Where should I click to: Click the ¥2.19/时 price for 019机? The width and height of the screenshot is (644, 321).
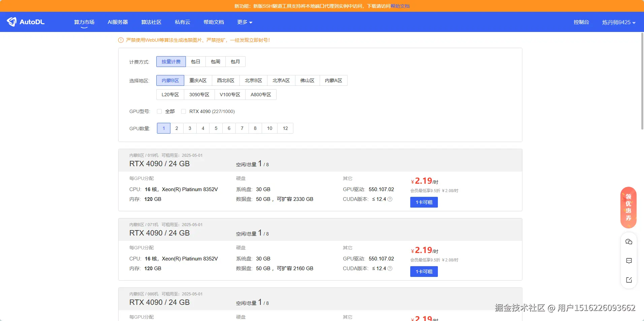[x=425, y=181]
